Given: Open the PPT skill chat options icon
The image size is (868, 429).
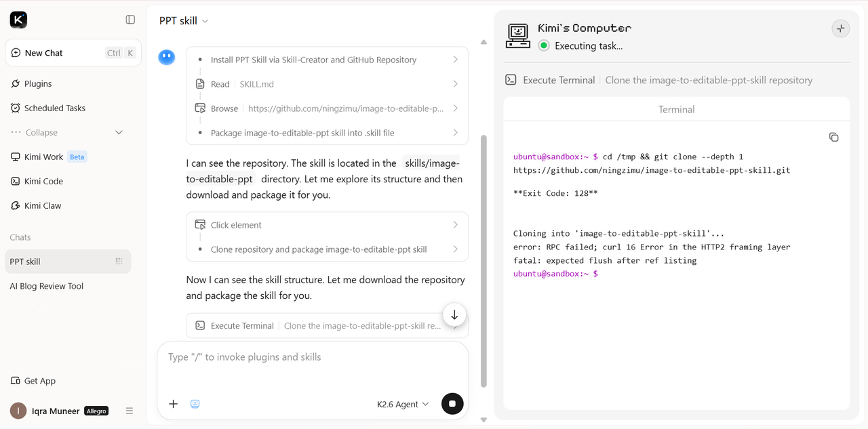Looking at the screenshot, I should click(119, 262).
